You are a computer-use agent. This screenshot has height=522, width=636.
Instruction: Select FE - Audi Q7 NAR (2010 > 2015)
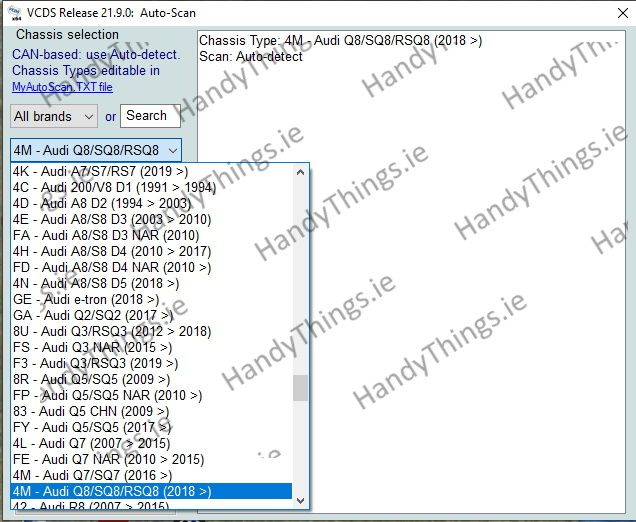pos(151,460)
